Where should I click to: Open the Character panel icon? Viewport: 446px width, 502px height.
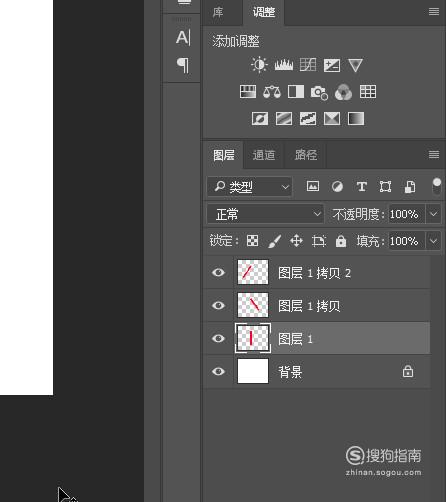(183, 37)
